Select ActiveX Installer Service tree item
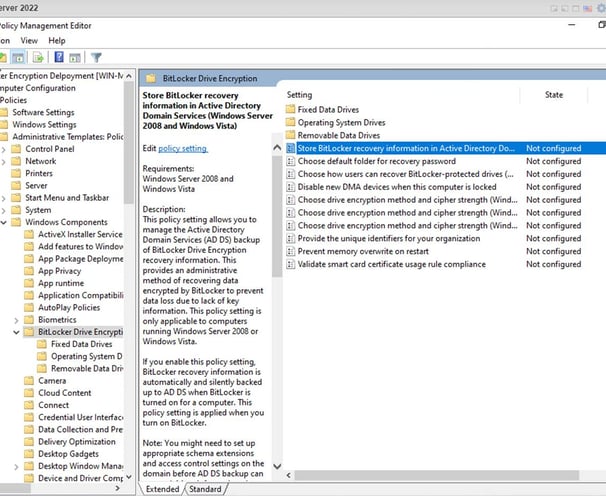This screenshot has width=606, height=496. pos(80,234)
